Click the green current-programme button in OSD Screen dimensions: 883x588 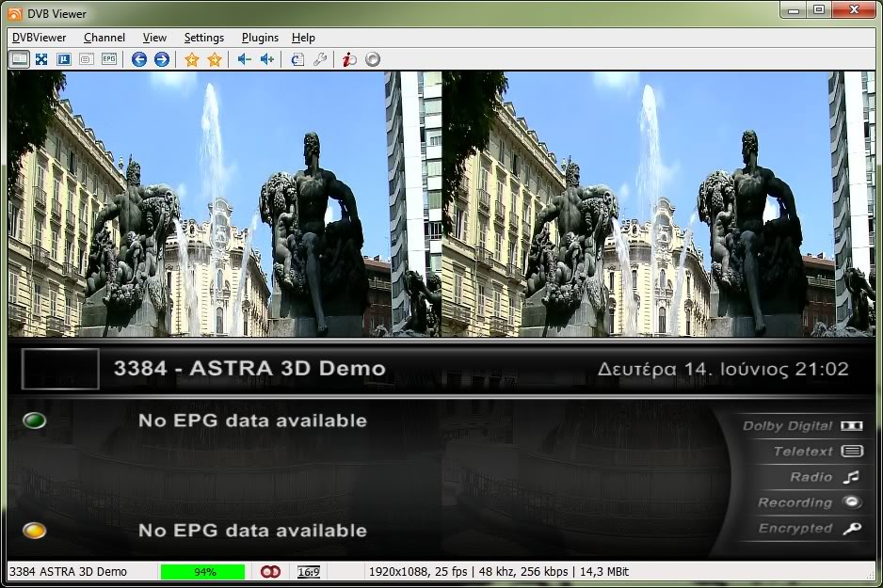point(34,421)
